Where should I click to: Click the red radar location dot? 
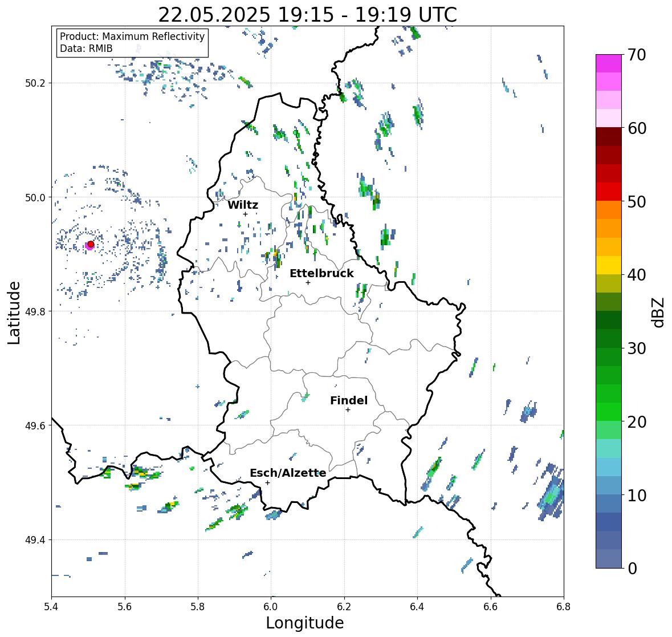tap(91, 244)
